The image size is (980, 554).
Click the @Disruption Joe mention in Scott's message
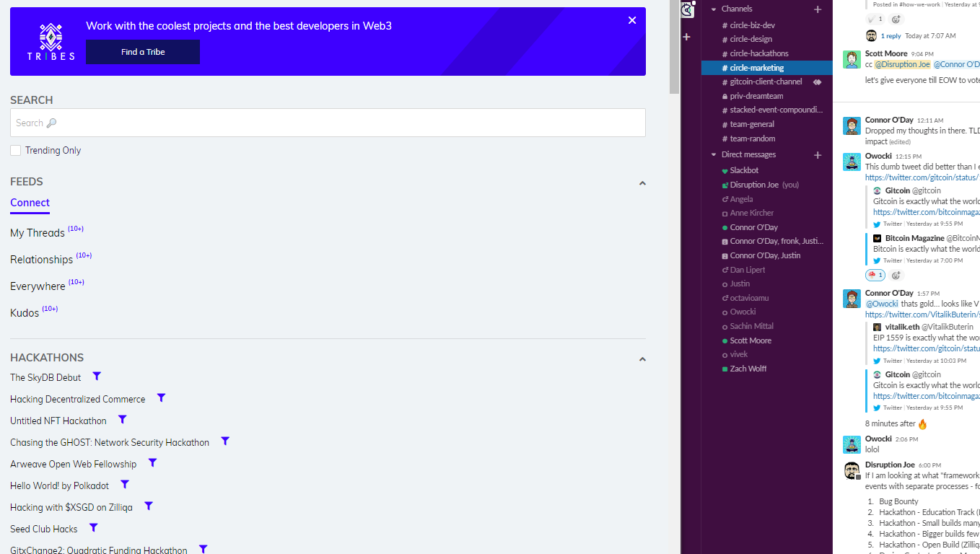903,65
